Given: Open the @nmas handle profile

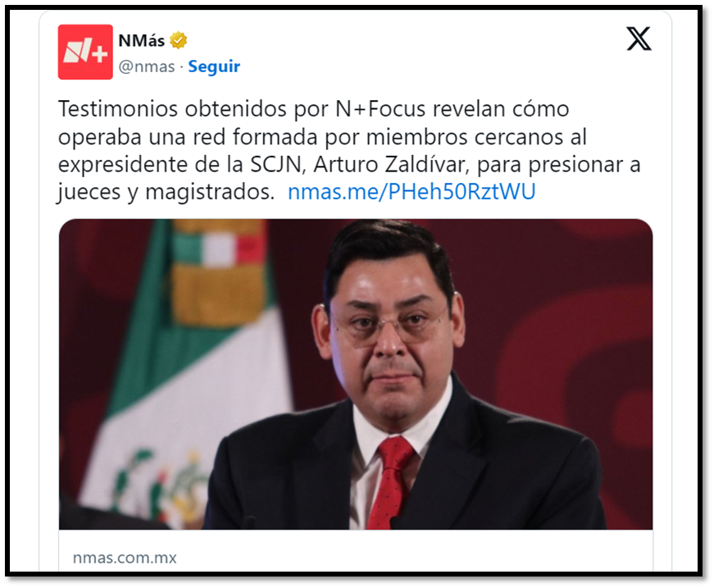Looking at the screenshot, I should [147, 66].
